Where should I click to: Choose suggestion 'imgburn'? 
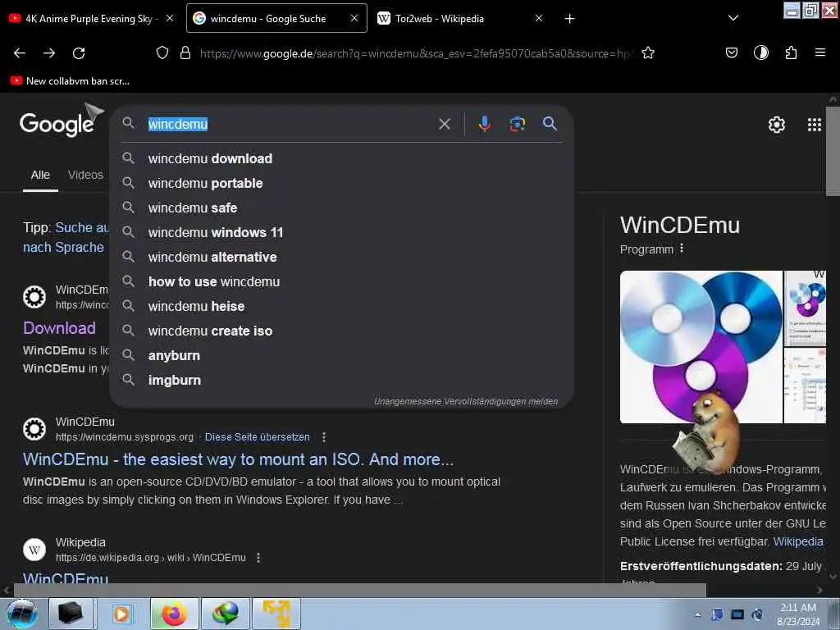(x=341, y=381)
